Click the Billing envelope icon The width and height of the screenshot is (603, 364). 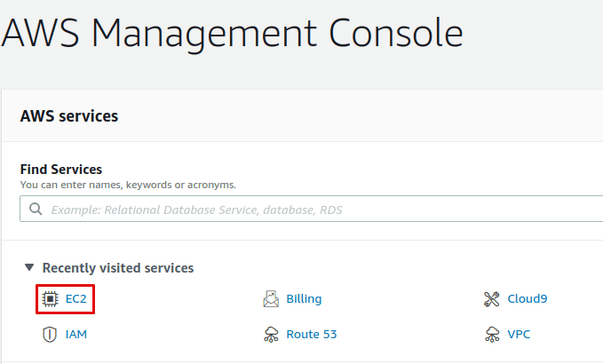[x=271, y=299]
